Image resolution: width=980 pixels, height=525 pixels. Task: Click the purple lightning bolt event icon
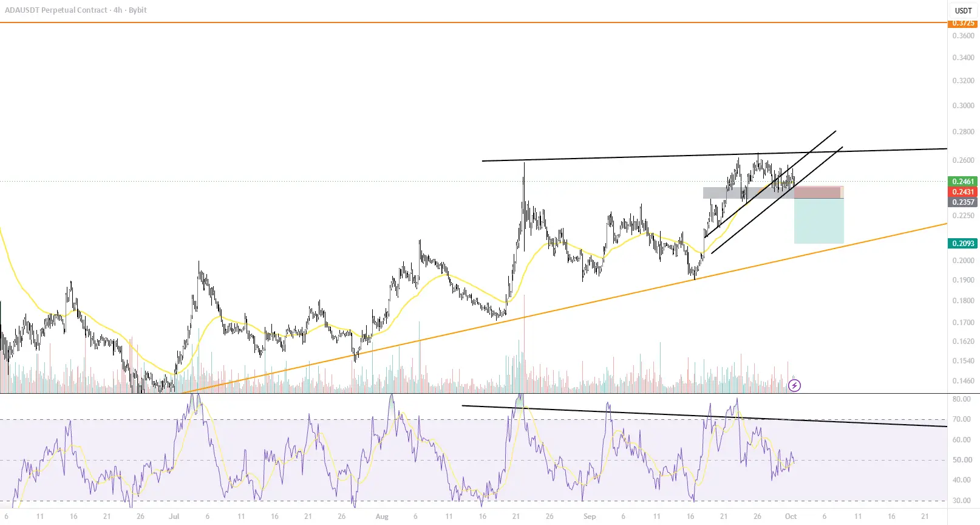794,385
